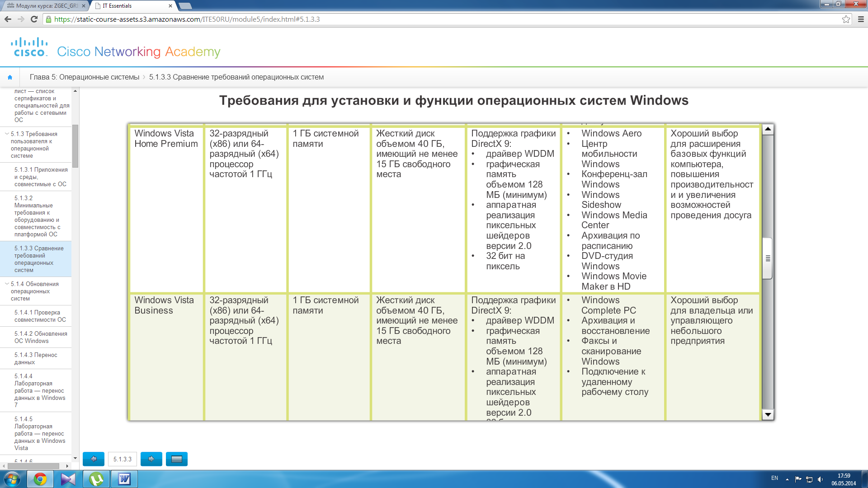The image size is (868, 488).
Task: Collapse section 5.1.3 Требования пользователя
Action: point(7,134)
